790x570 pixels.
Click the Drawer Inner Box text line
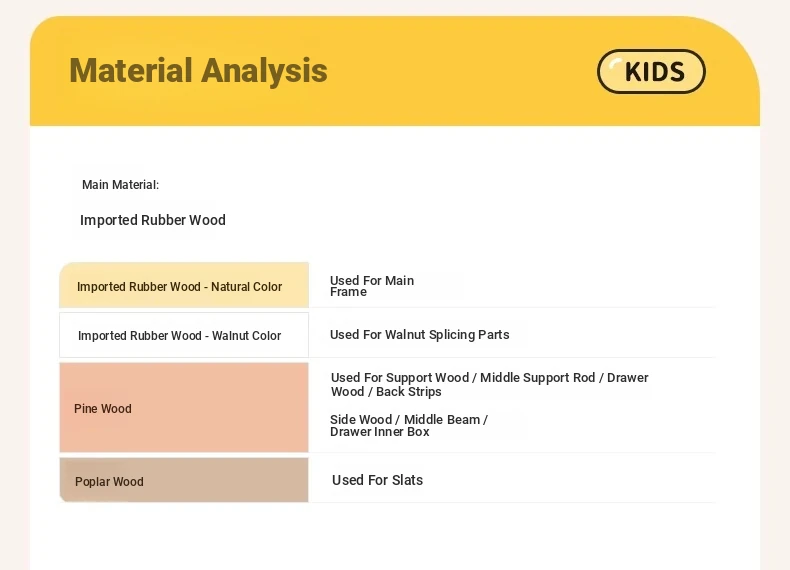pos(379,432)
